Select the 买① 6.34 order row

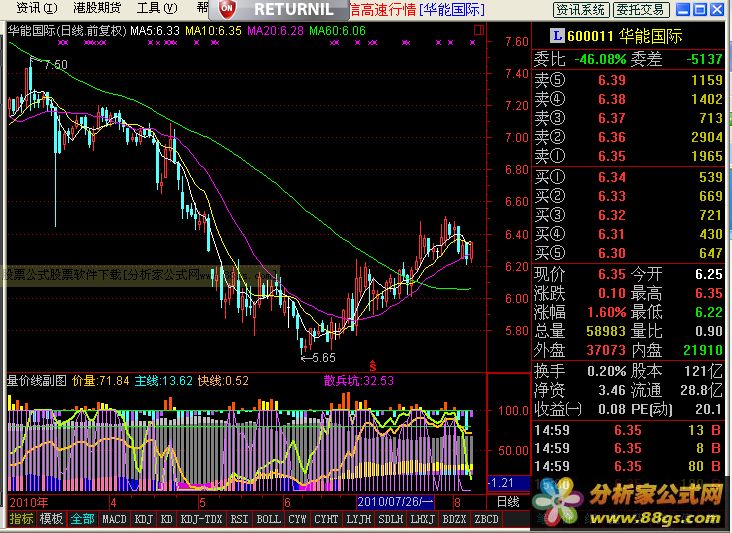pyautogui.click(x=628, y=177)
